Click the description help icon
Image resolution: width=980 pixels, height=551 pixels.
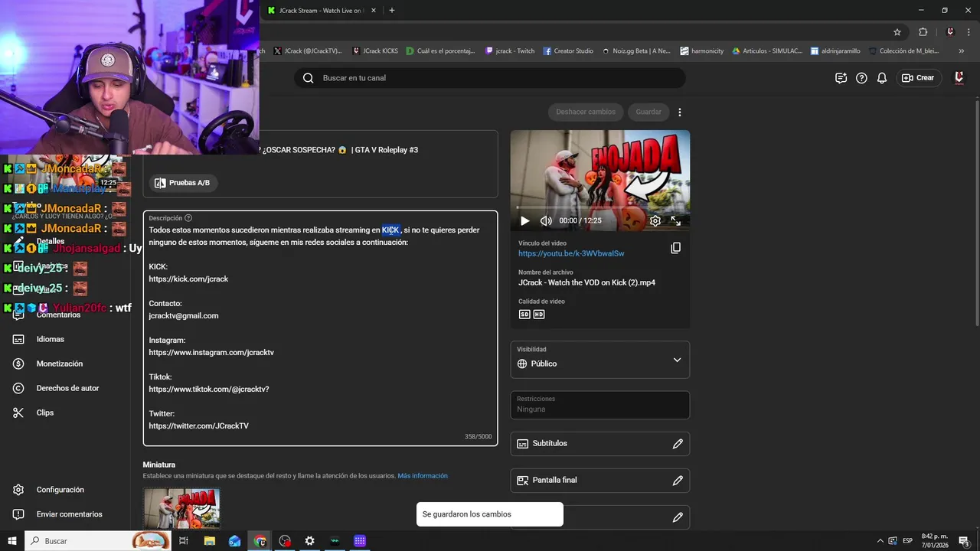pos(188,218)
